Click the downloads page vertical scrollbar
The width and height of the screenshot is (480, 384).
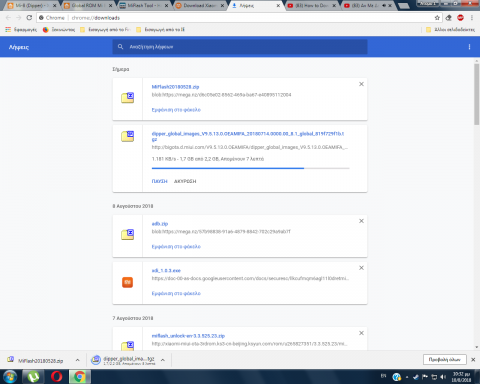point(476,94)
